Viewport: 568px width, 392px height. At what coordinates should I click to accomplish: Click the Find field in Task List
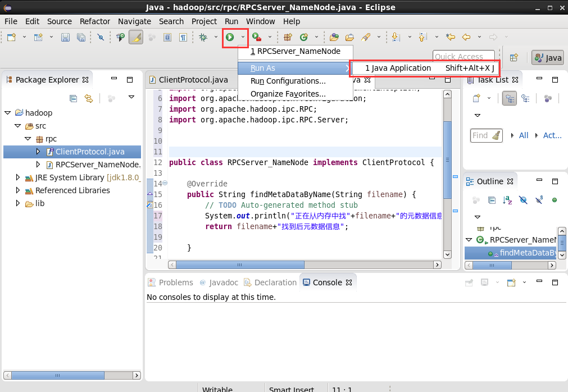[486, 135]
